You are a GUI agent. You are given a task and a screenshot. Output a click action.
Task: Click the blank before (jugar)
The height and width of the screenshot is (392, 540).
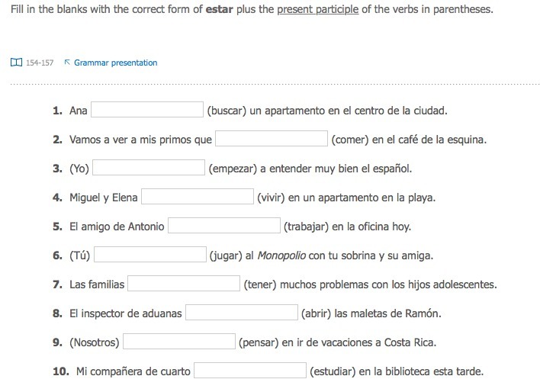tap(150, 255)
